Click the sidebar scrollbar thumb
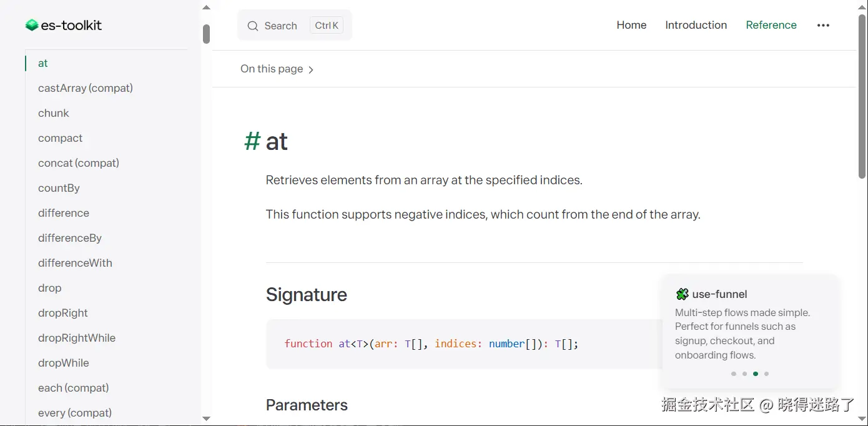Image resolution: width=868 pixels, height=426 pixels. coord(206,34)
